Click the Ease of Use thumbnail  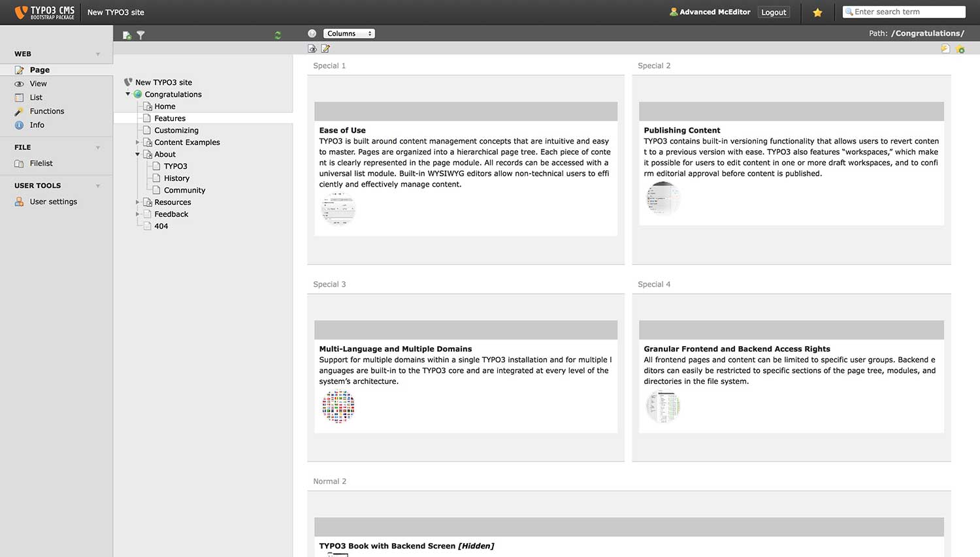coord(338,209)
